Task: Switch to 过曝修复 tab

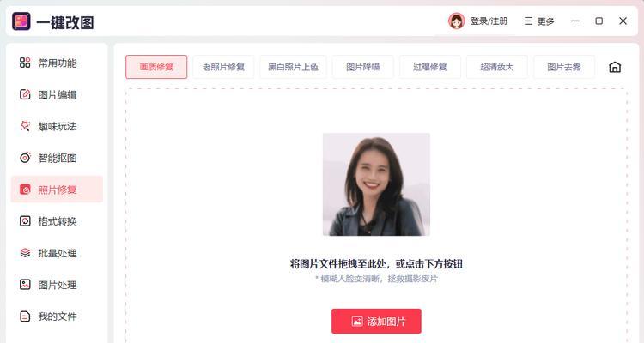Action: pyautogui.click(x=430, y=67)
